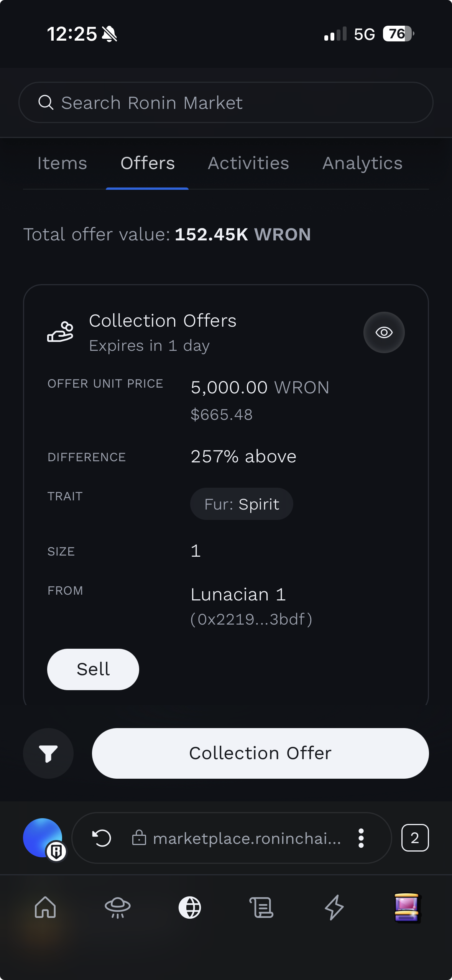Focus the Search Ronin Market field
Image resolution: width=452 pixels, height=980 pixels.
(x=226, y=102)
